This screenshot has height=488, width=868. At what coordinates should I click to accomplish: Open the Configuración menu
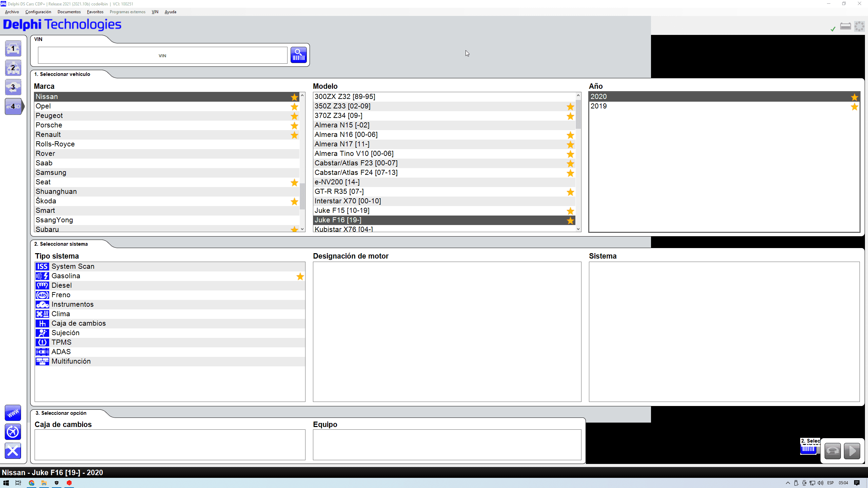point(38,12)
